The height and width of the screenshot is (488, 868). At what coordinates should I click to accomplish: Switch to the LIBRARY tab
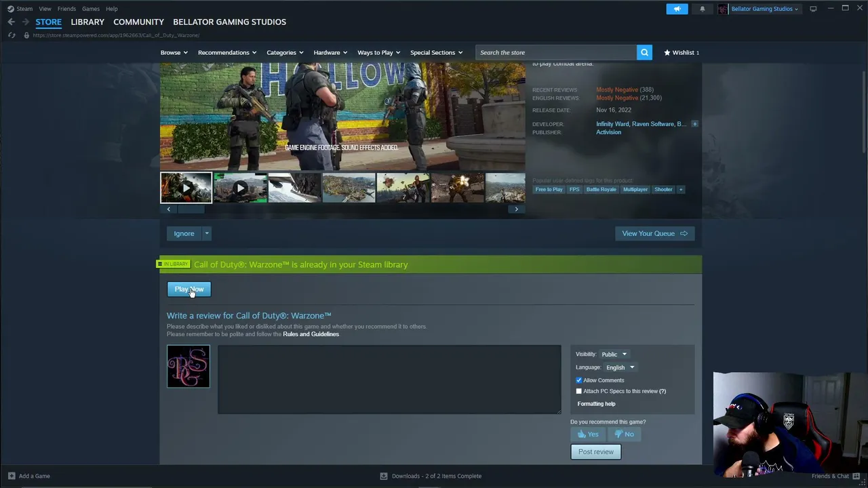point(87,22)
